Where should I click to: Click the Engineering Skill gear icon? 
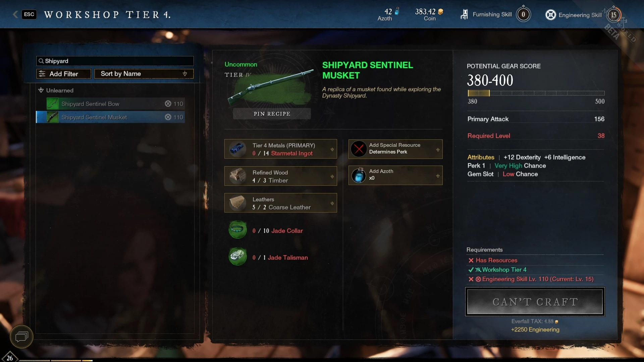[x=550, y=15]
